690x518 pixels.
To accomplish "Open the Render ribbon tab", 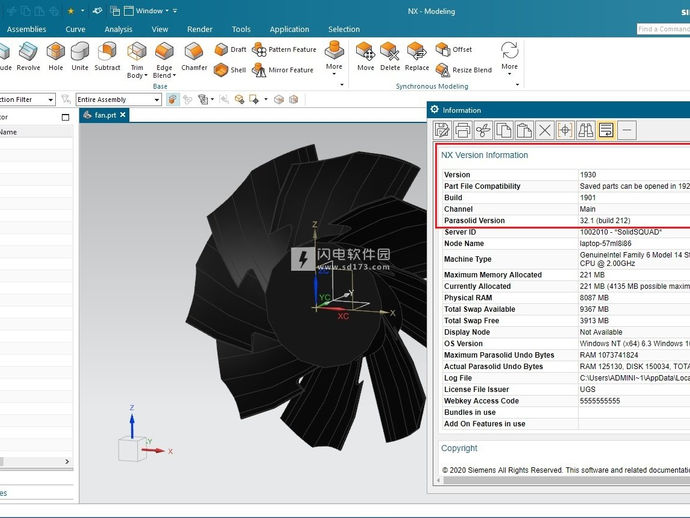I will point(200,29).
